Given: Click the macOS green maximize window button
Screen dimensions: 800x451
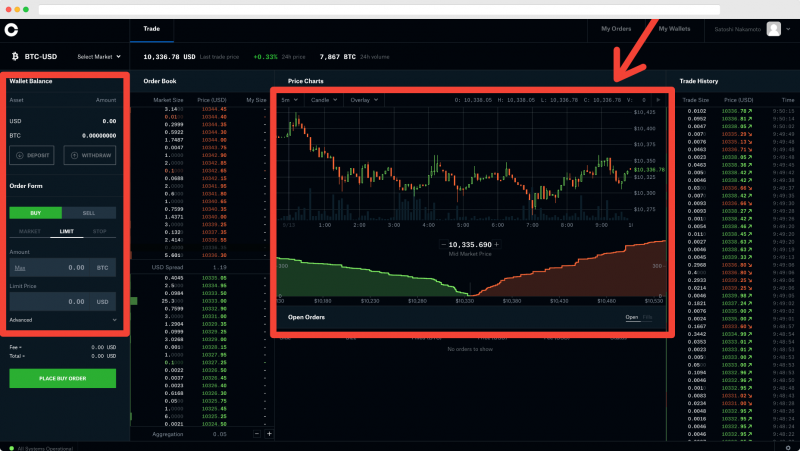Looking at the screenshot, I should (x=26, y=10).
